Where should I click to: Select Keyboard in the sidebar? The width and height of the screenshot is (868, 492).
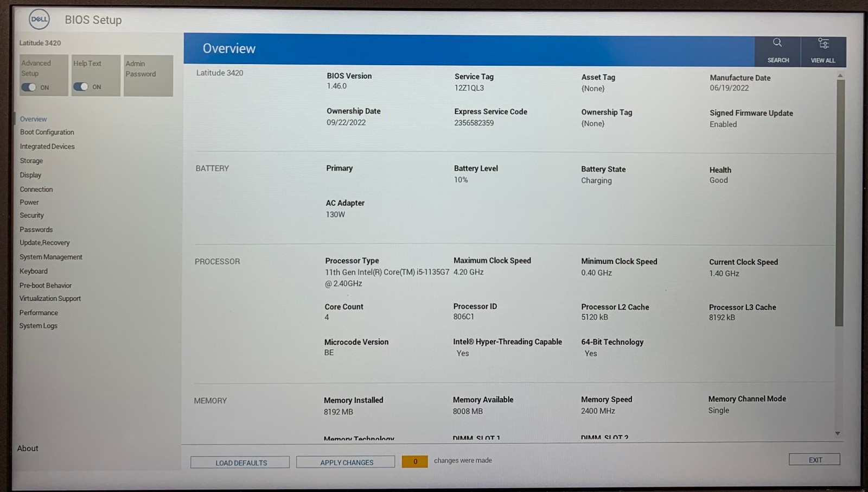pyautogui.click(x=34, y=271)
